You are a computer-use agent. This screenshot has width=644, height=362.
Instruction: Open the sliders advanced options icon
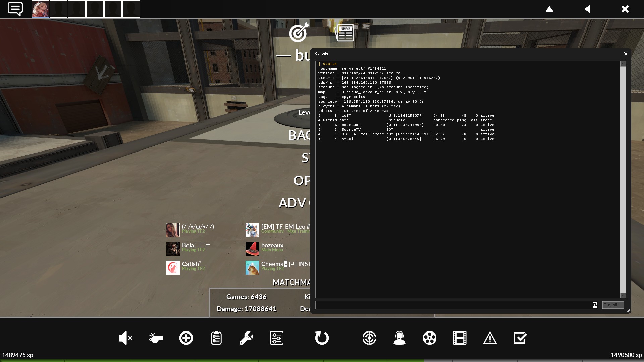(276, 338)
